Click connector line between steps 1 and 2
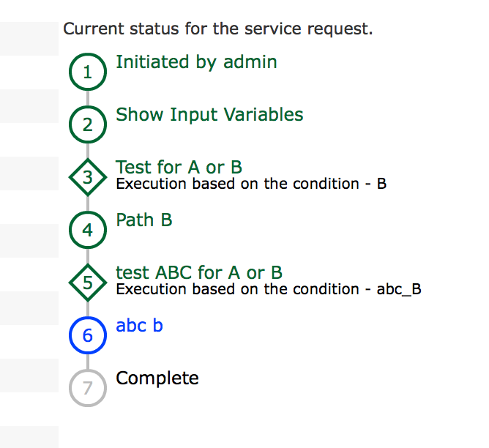 tap(88, 98)
